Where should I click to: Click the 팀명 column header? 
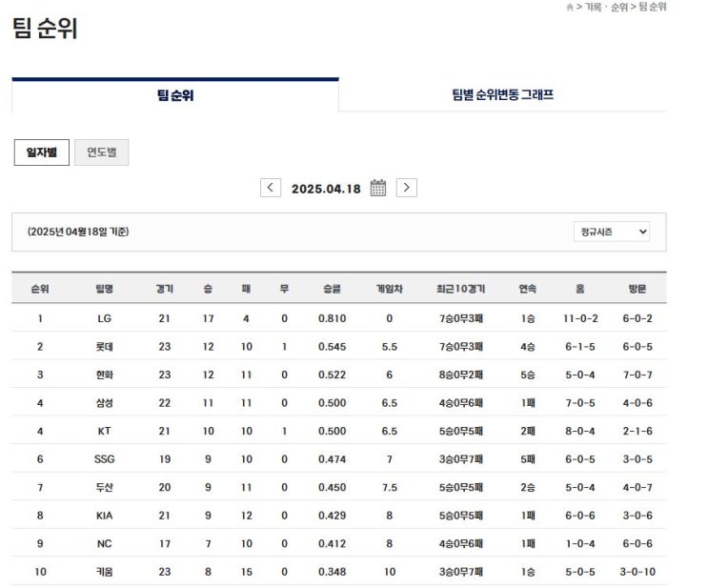point(104,289)
